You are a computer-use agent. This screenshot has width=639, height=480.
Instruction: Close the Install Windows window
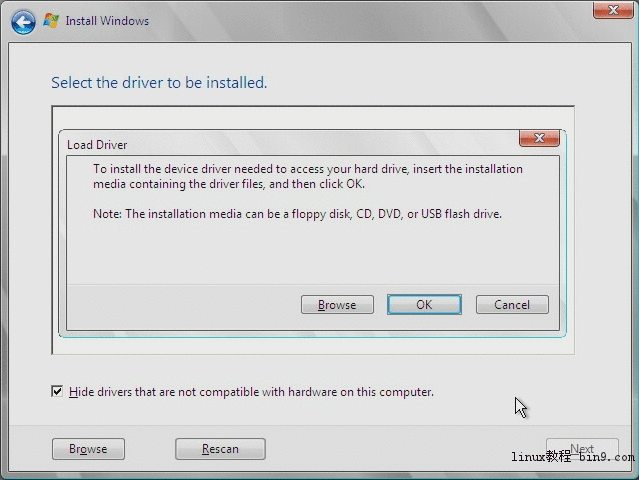pyautogui.click(x=613, y=10)
